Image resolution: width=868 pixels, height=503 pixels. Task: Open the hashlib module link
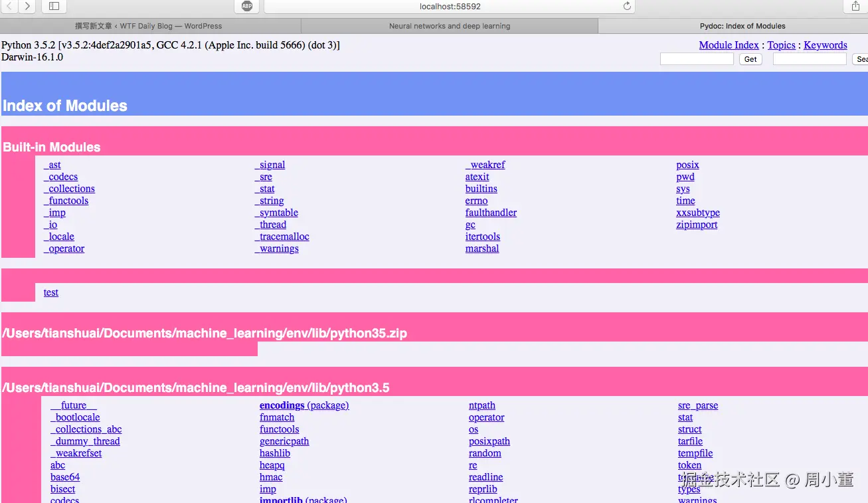tap(275, 453)
